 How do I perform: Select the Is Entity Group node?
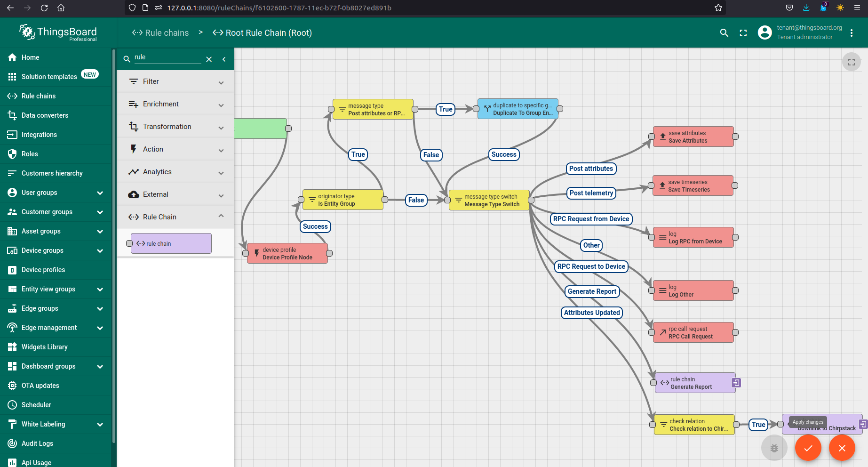(343, 200)
